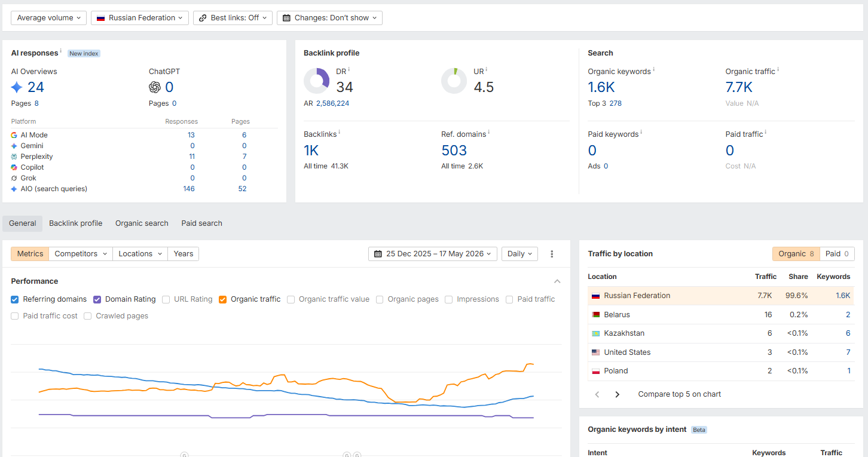Image resolution: width=868 pixels, height=457 pixels.
Task: Go to next Traffic by location page arrow
Action: coord(618,394)
